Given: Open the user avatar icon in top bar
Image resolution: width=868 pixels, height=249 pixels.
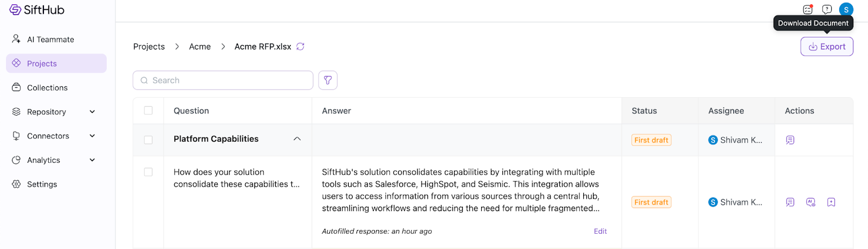Looking at the screenshot, I should click(846, 10).
